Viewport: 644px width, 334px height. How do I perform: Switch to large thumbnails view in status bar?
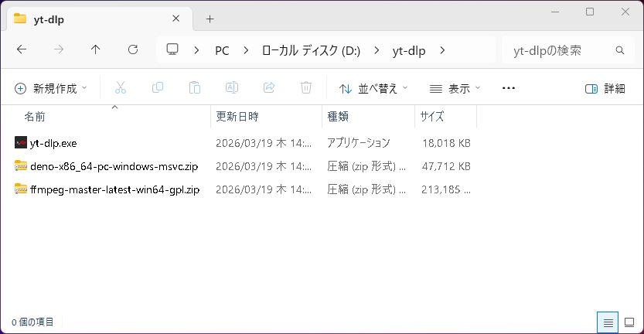[629, 322]
